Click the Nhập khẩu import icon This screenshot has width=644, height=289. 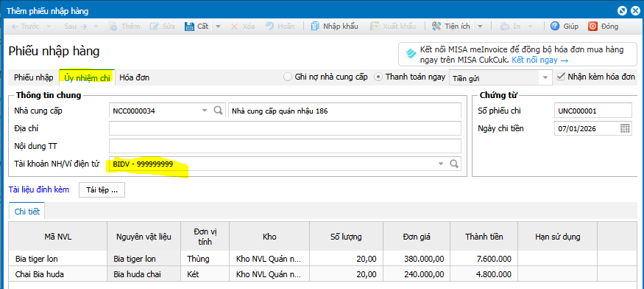pyautogui.click(x=314, y=27)
